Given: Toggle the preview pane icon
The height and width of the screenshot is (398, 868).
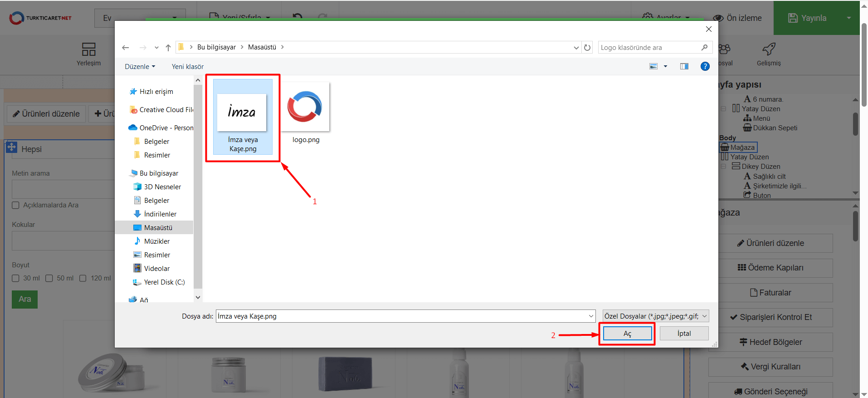Looking at the screenshot, I should click(684, 66).
